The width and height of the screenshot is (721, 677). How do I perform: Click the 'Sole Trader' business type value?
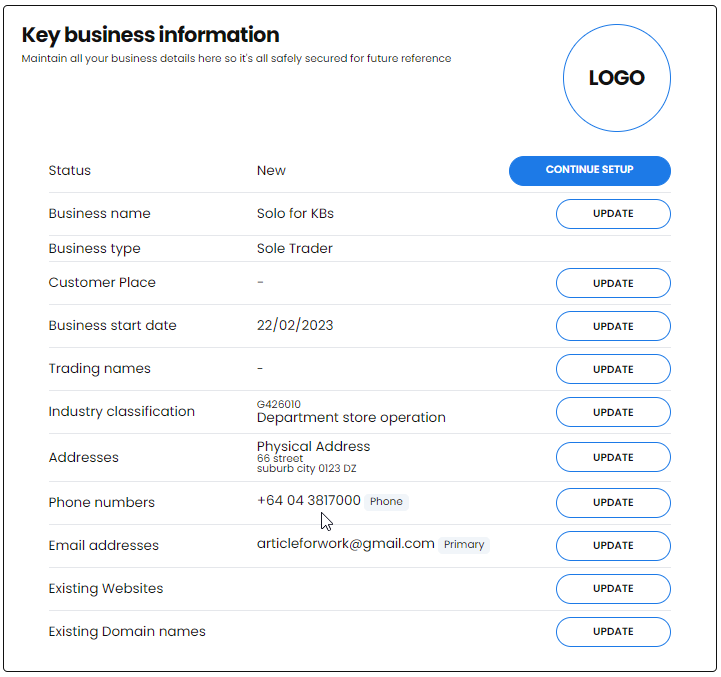click(294, 248)
